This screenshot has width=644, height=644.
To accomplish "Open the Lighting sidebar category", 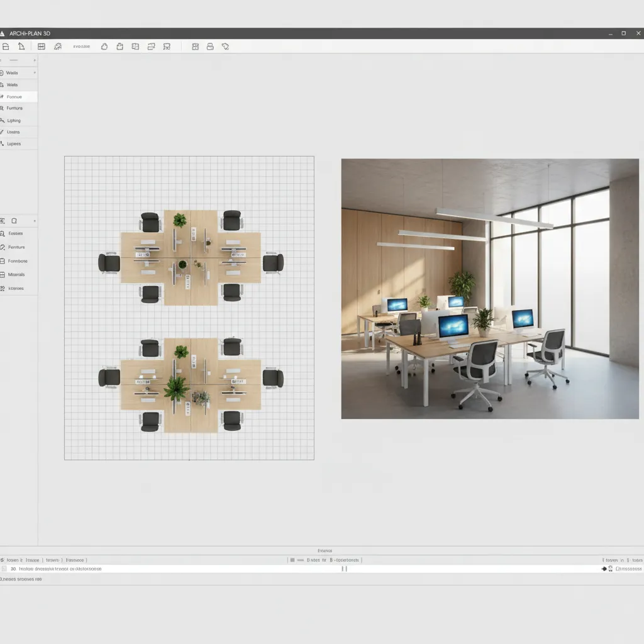I will point(19,120).
